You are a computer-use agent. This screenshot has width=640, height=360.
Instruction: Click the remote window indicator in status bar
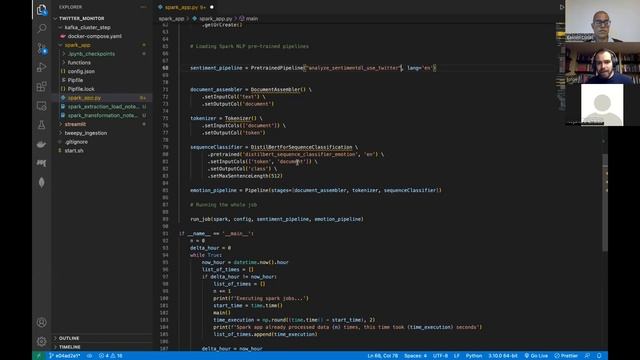coord(39,356)
